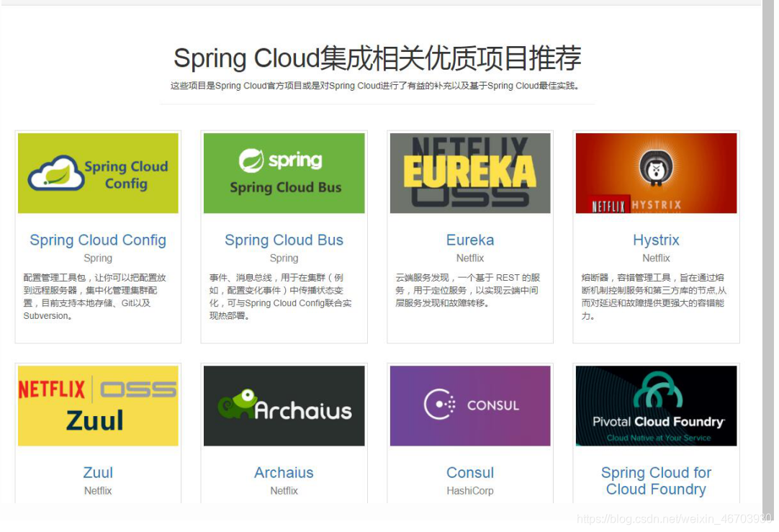779x532 pixels.
Task: Select Config description starting 配置管理工具包
Action: click(x=95, y=297)
